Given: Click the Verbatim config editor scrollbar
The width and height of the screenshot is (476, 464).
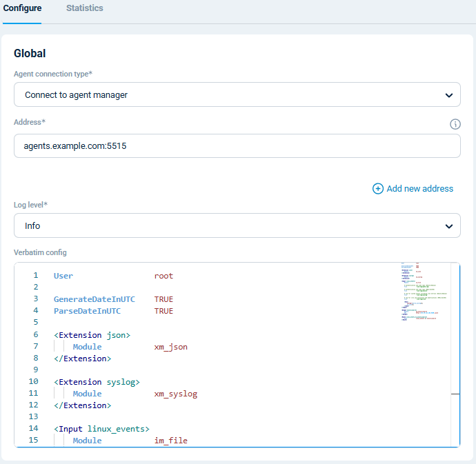Looking at the screenshot, I should click(x=455, y=354).
